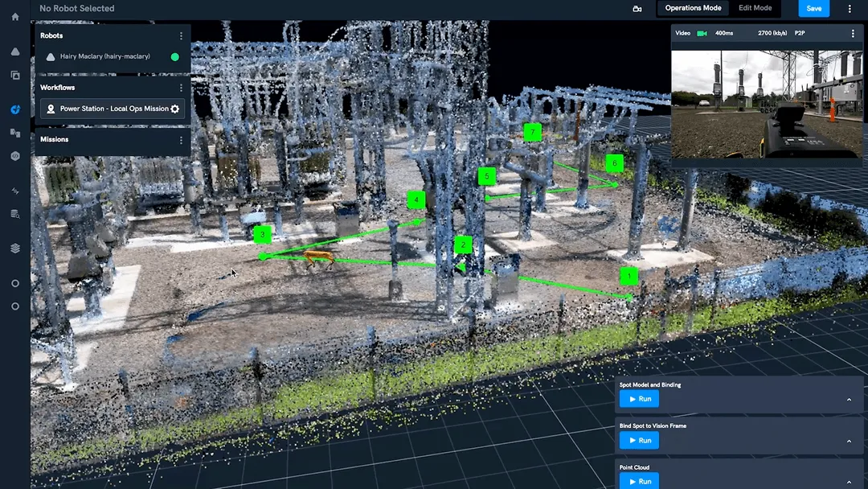Select the blue globe map view icon

[x=14, y=109]
